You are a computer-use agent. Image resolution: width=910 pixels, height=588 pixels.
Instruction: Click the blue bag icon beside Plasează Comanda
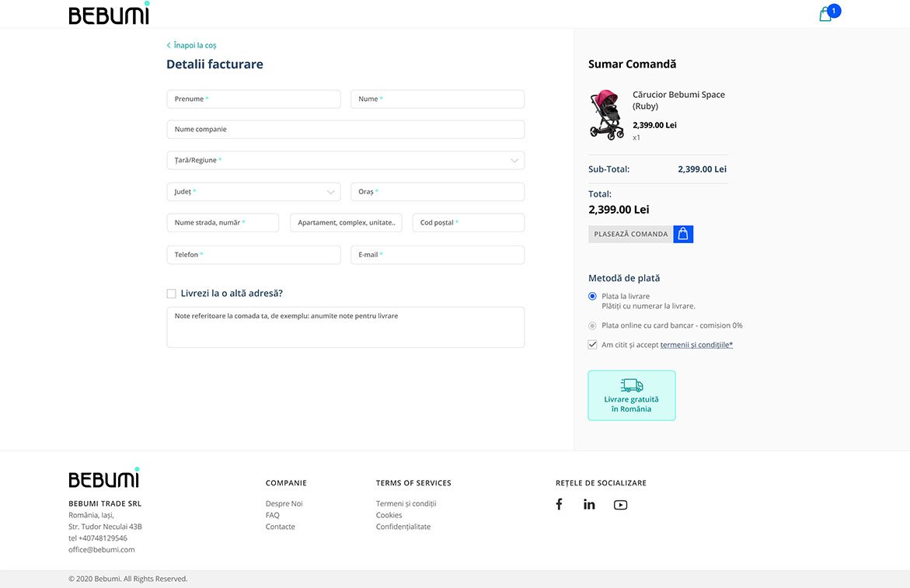click(x=683, y=234)
